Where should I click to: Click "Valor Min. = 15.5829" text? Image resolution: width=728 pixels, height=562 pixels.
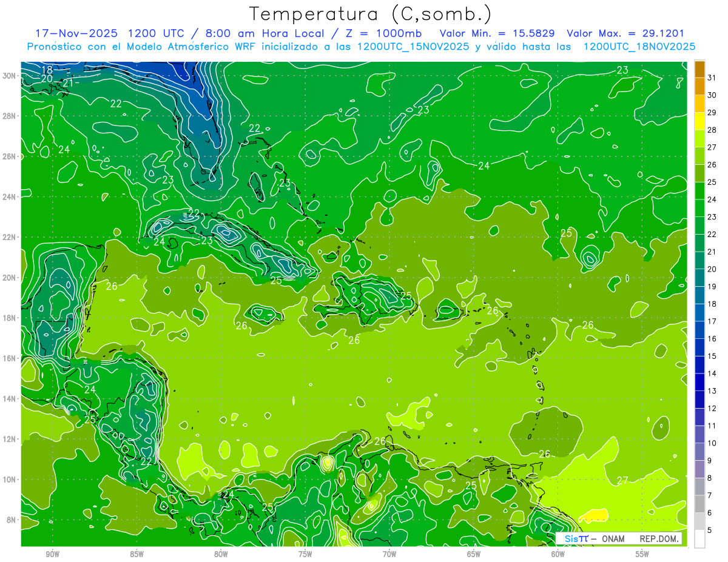point(498,33)
